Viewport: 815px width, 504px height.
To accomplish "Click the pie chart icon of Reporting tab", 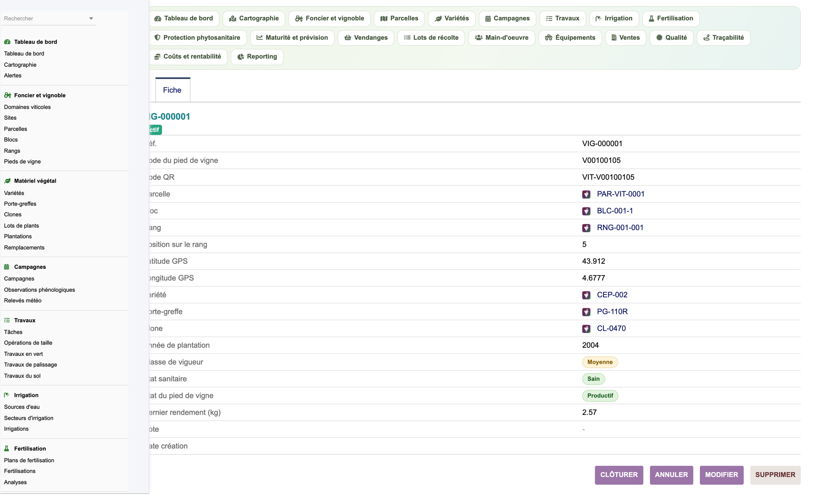I will click(241, 57).
